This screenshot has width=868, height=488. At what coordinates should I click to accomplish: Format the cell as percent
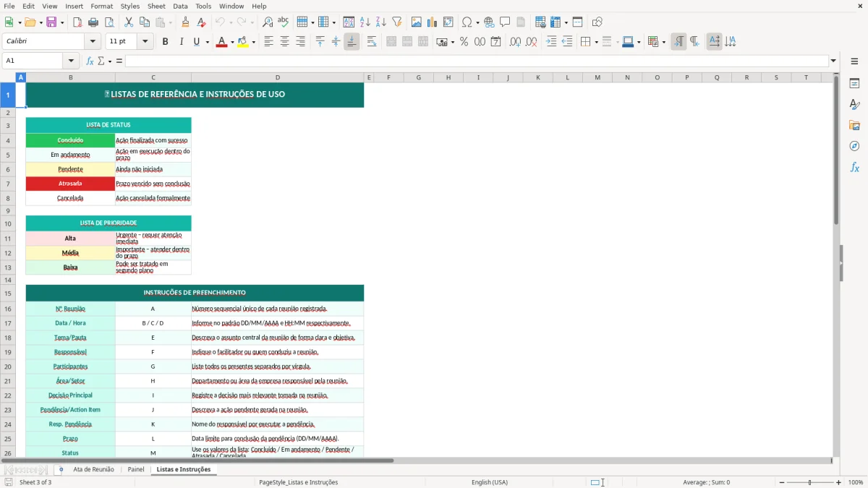click(x=464, y=42)
